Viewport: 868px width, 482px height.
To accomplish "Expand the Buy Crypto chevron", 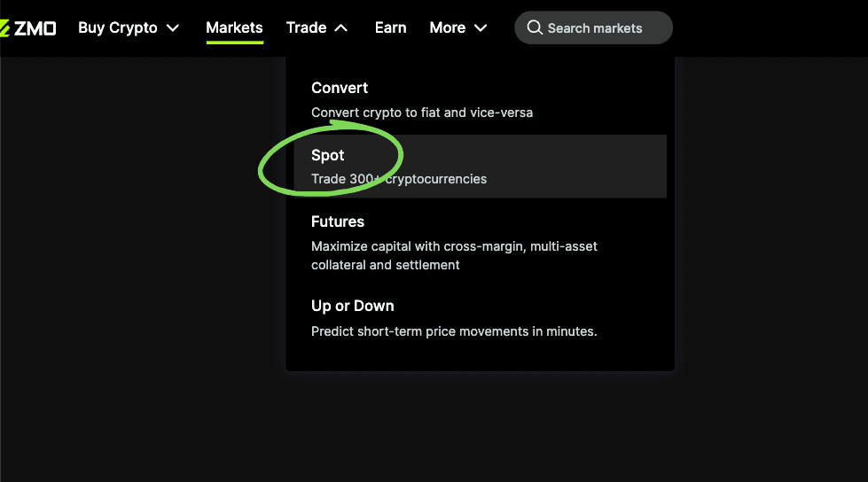I will tap(173, 27).
